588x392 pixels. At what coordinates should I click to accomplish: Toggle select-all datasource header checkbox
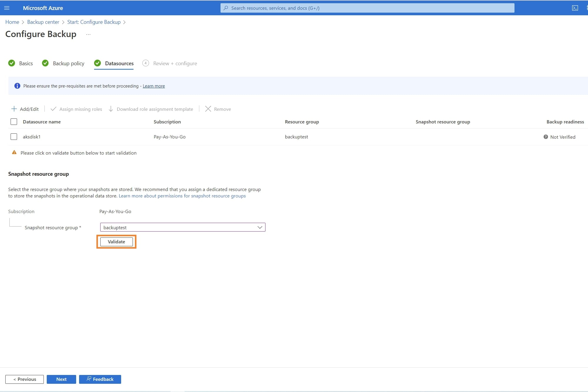point(14,122)
